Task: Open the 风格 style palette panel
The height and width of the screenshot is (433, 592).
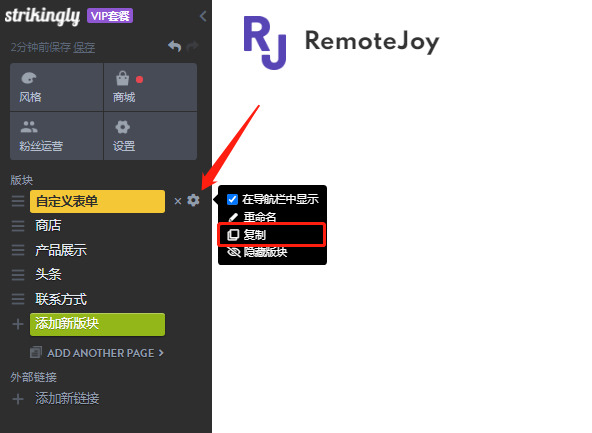Action: coord(56,87)
